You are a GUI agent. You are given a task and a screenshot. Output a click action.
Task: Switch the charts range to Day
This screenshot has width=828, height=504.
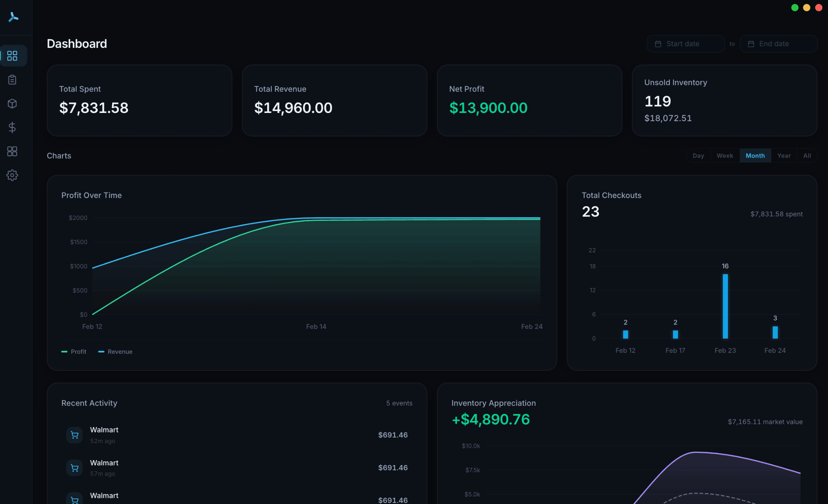[x=698, y=156]
